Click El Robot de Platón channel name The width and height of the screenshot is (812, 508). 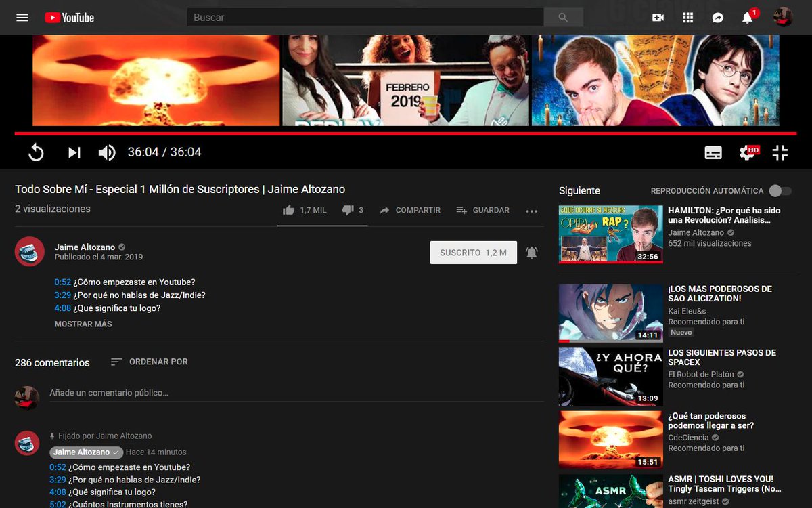click(701, 375)
